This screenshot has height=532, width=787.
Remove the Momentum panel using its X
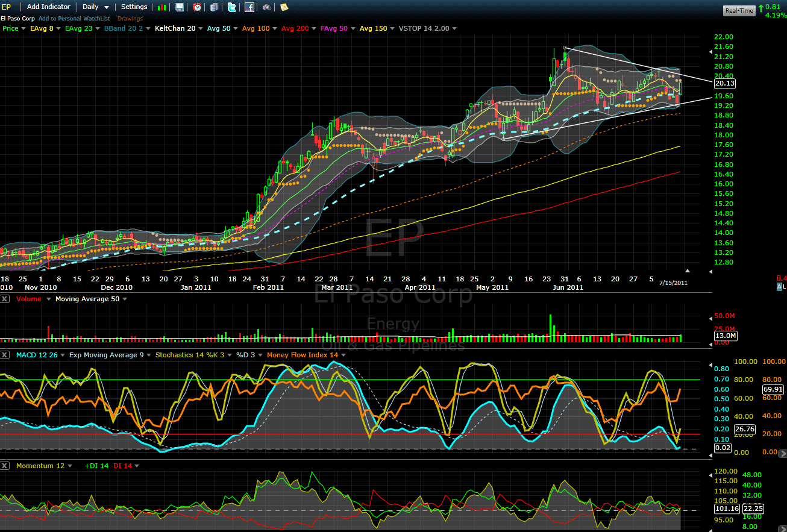point(5,466)
